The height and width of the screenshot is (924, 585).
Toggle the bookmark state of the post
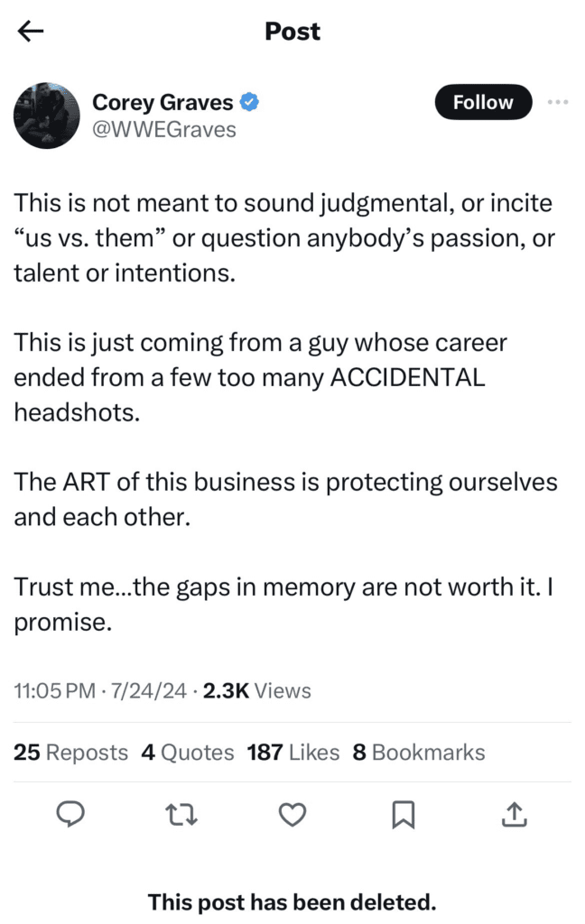click(x=403, y=815)
